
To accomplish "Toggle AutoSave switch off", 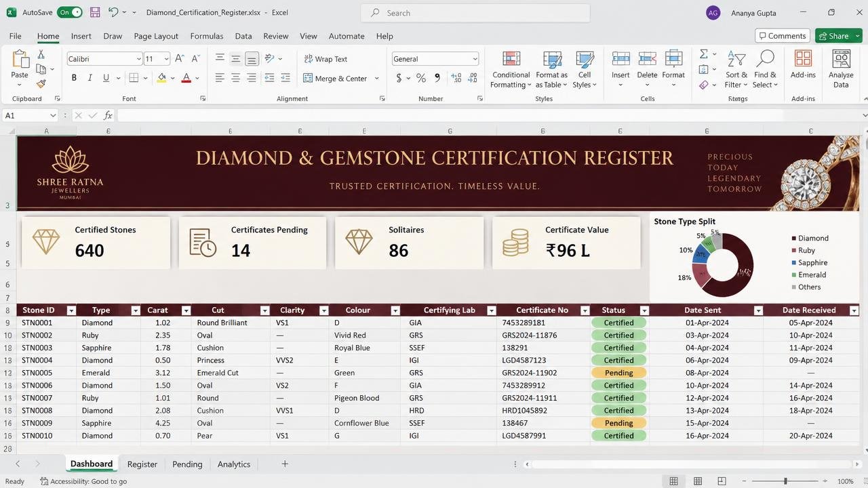I will click(x=70, y=12).
